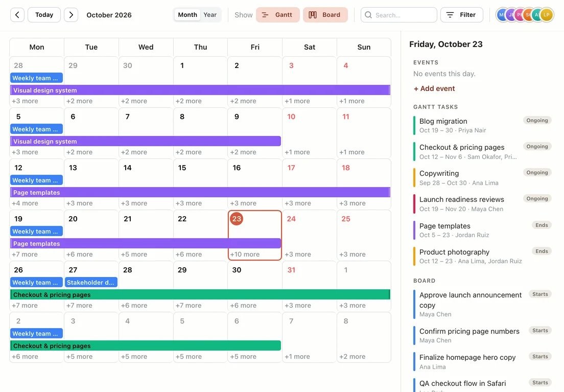The height and width of the screenshot is (392, 564).
Task: Expand '+3 more' on Saturday October 24
Action: coord(298,254)
